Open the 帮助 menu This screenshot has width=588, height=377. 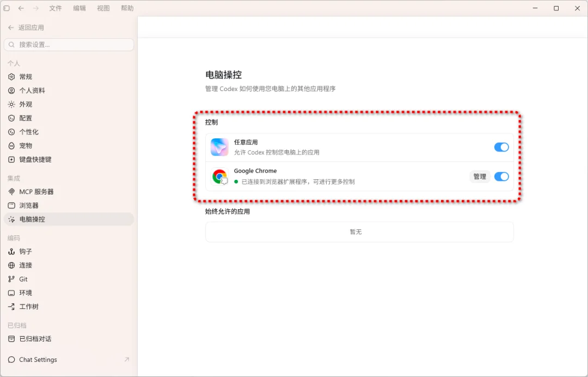(x=127, y=8)
